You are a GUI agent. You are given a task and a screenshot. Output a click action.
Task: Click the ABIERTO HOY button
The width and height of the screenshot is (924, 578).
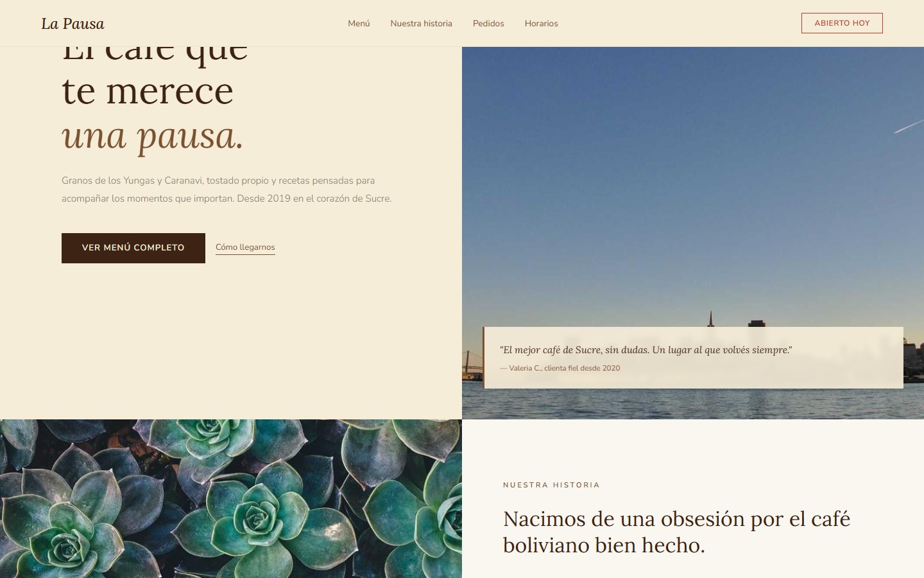point(842,23)
